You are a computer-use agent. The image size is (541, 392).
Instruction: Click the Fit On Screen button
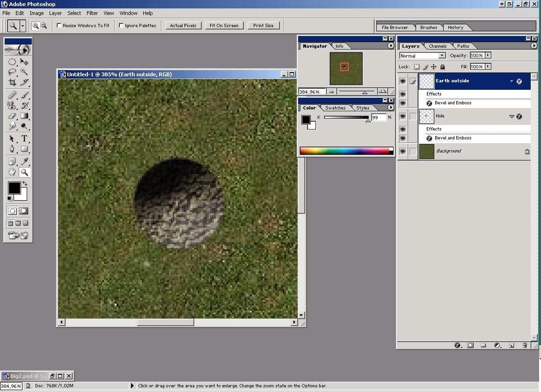tap(224, 26)
